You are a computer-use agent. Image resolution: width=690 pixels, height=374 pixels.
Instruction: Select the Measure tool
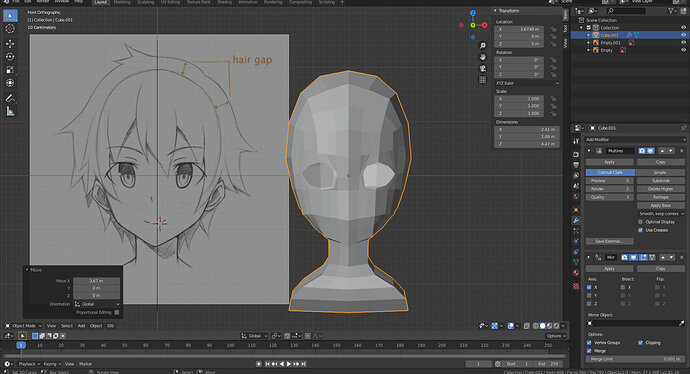[x=10, y=111]
